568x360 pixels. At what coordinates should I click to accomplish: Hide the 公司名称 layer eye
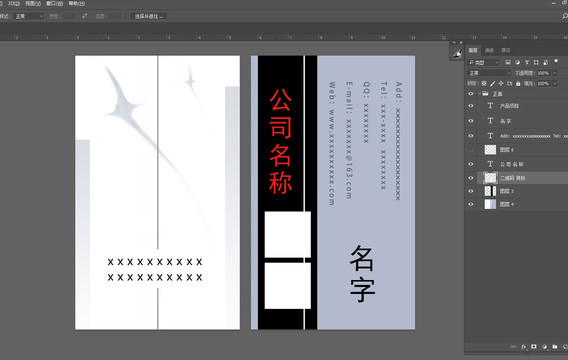click(471, 164)
